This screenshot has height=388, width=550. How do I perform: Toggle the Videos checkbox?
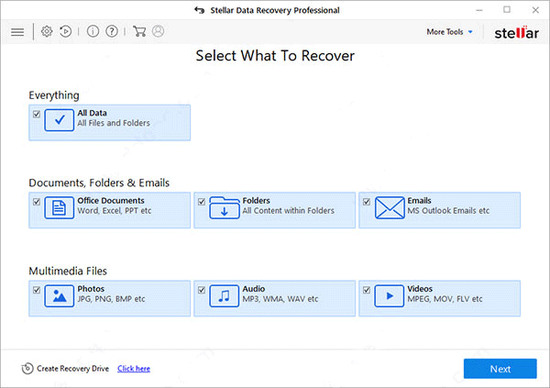367,290
